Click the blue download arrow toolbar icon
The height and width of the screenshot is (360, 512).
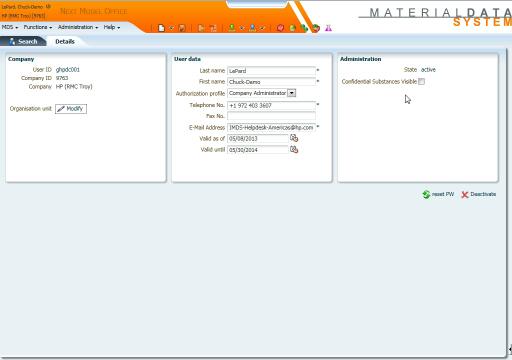[252, 28]
